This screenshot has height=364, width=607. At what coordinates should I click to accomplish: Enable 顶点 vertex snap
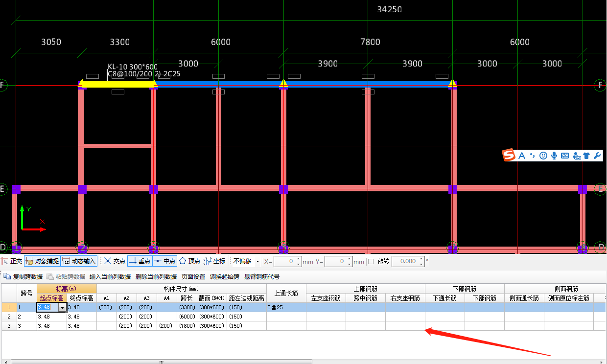click(190, 261)
